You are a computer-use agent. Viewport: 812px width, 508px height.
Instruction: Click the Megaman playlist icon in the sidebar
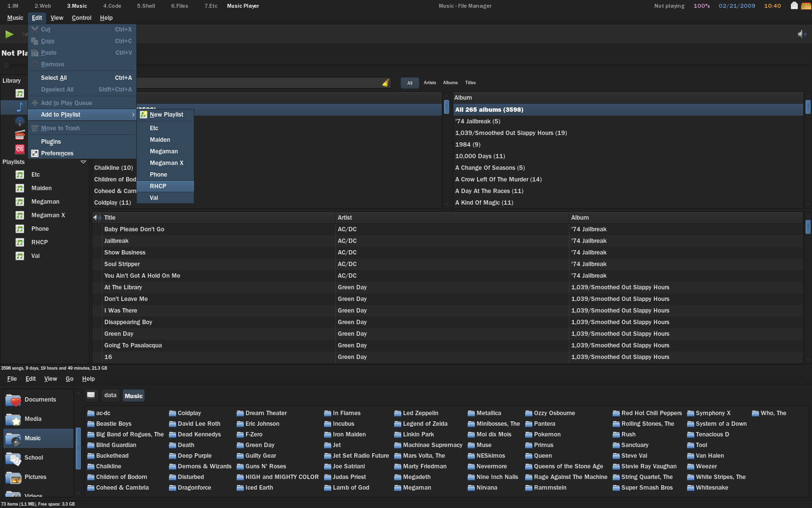pyautogui.click(x=20, y=202)
